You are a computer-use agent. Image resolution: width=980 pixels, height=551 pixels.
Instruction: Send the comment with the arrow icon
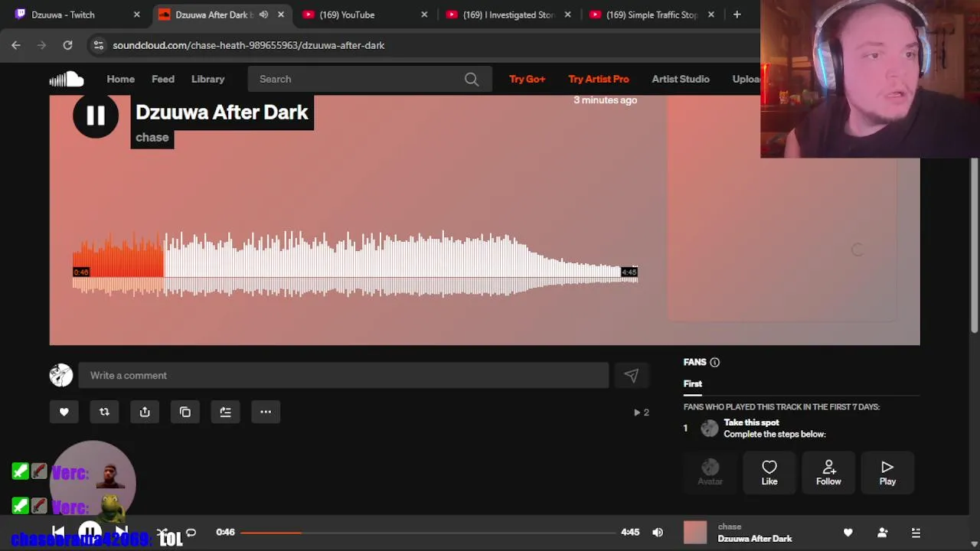coord(631,376)
